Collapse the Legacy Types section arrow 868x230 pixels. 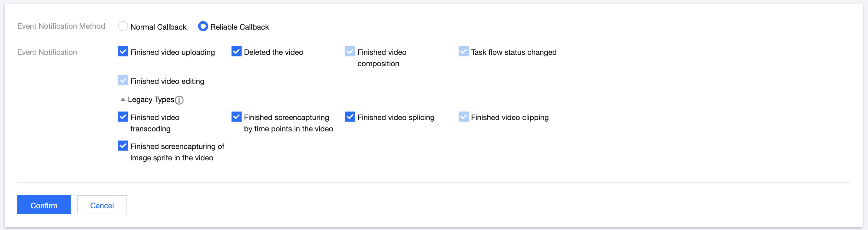pos(123,100)
